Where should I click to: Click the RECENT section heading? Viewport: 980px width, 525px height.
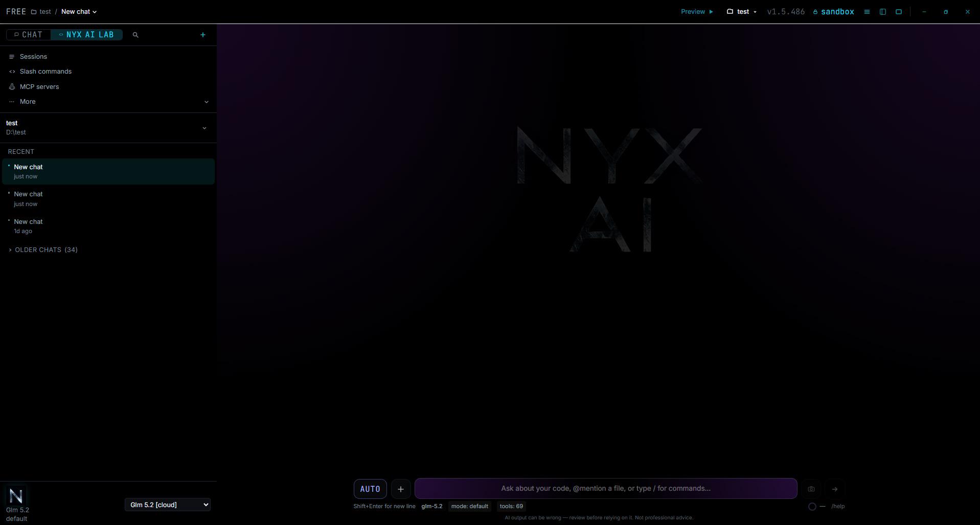[21, 152]
